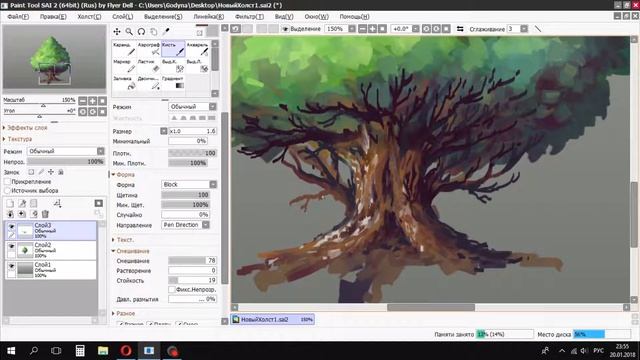
Task: Click the zoom-in plus button in canvas toolbar
Action: click(372, 29)
